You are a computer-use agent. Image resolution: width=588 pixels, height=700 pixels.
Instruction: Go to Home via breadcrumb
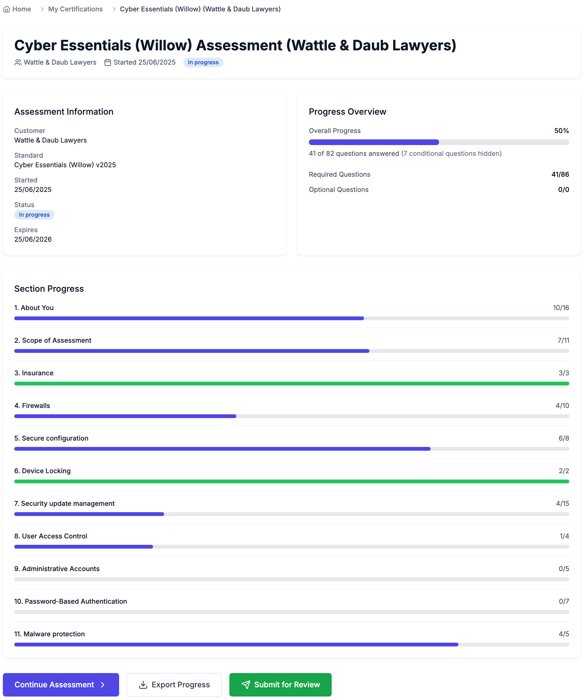(21, 9)
